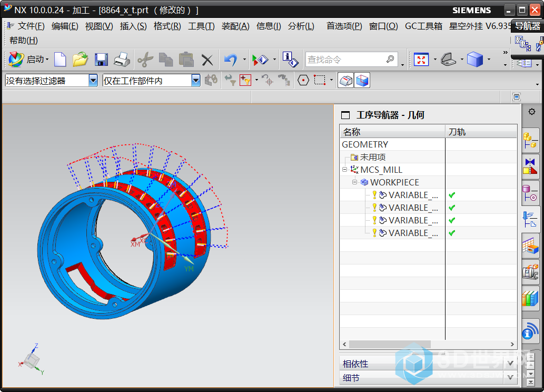Click the search magnifier in command finder
The width and height of the screenshot is (544, 392).
pos(390,59)
